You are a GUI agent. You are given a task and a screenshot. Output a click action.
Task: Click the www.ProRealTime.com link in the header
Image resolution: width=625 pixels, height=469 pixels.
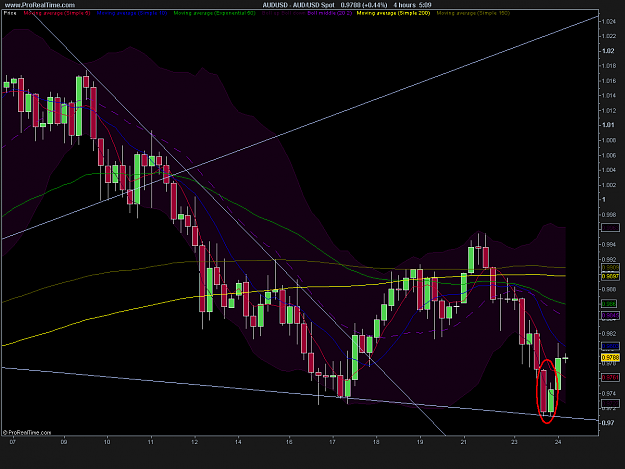click(x=40, y=5)
